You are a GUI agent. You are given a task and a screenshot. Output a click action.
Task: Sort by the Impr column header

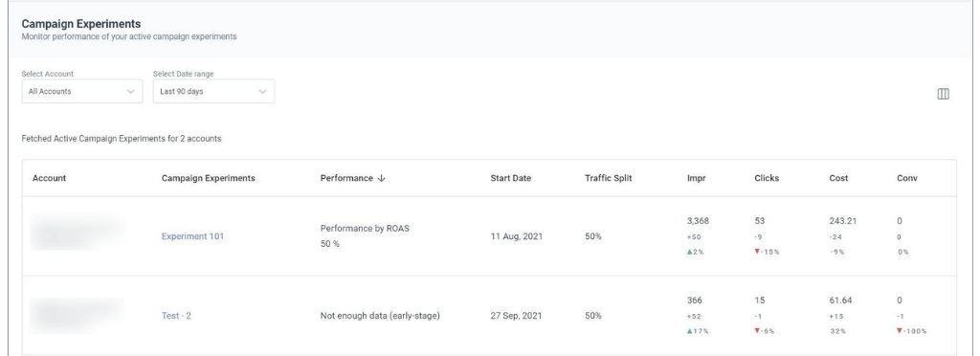696,178
